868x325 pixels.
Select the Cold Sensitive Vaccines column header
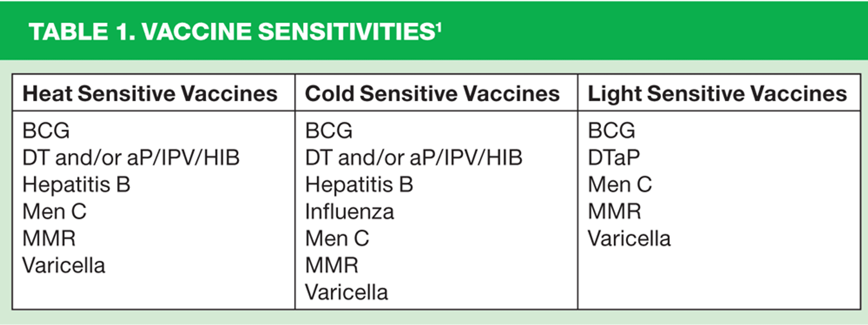click(432, 94)
